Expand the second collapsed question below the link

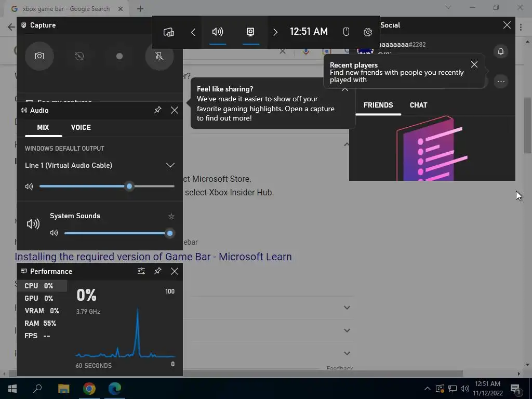coord(347,330)
